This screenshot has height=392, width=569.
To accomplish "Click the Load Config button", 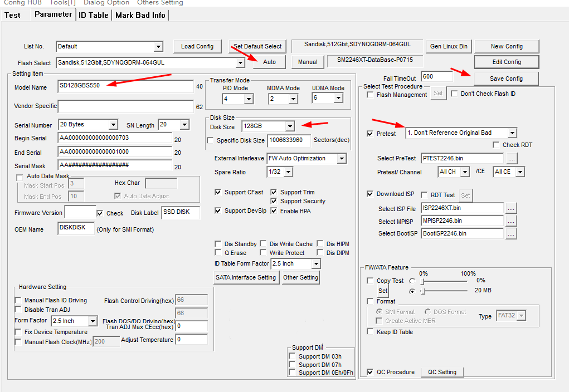I will (197, 46).
